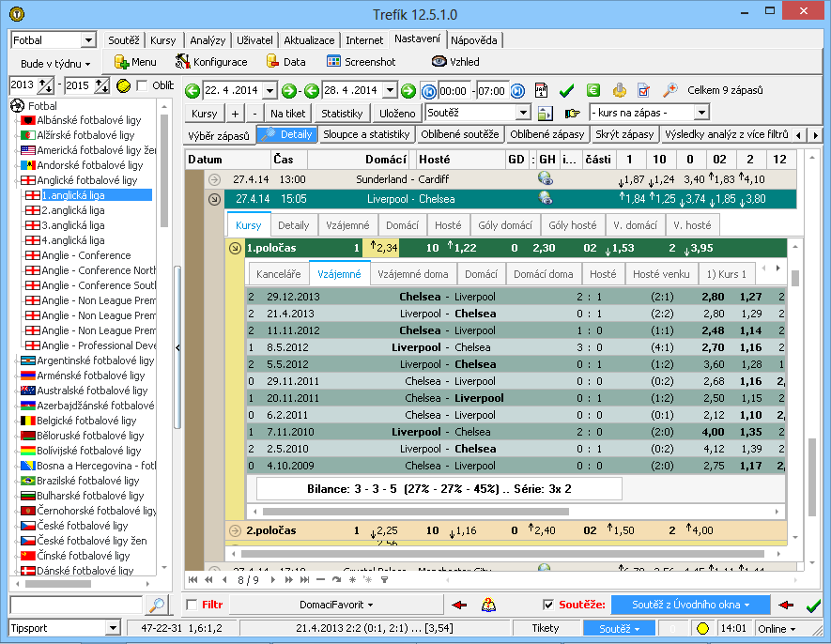Click blue next-time button after 07:00
The image size is (831, 644).
point(517,91)
